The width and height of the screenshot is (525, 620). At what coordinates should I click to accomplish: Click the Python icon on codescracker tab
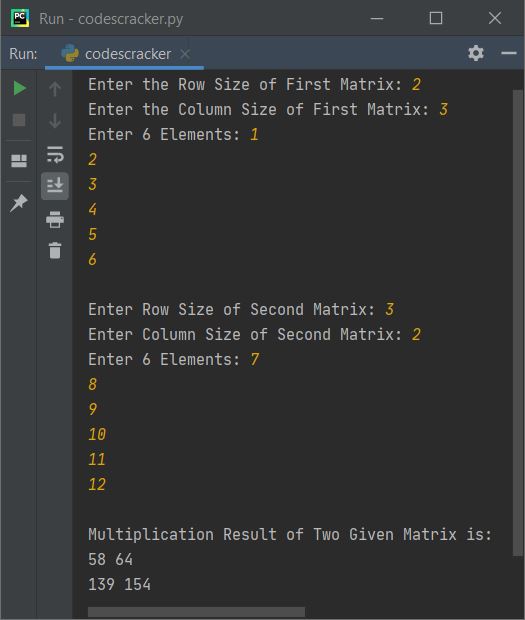(x=70, y=53)
